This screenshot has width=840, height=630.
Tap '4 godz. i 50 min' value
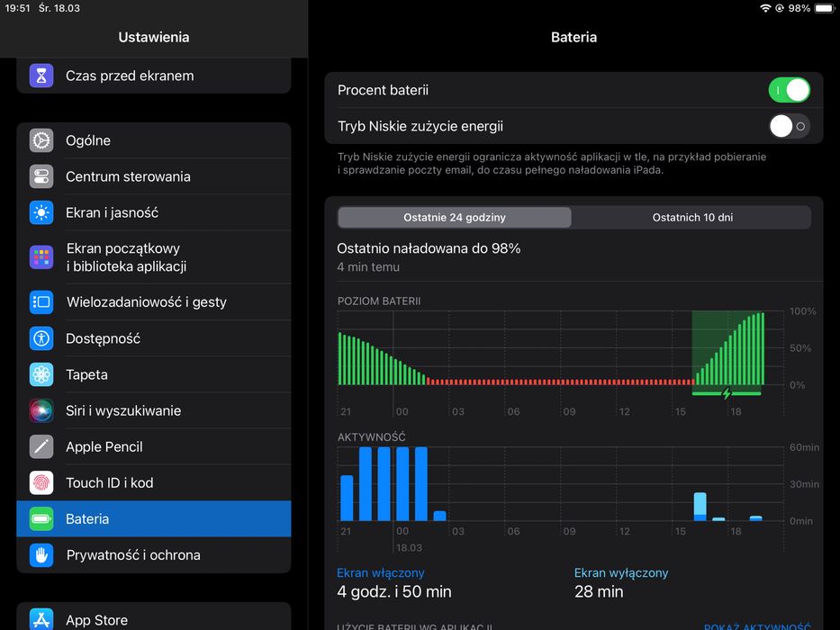[x=393, y=591]
